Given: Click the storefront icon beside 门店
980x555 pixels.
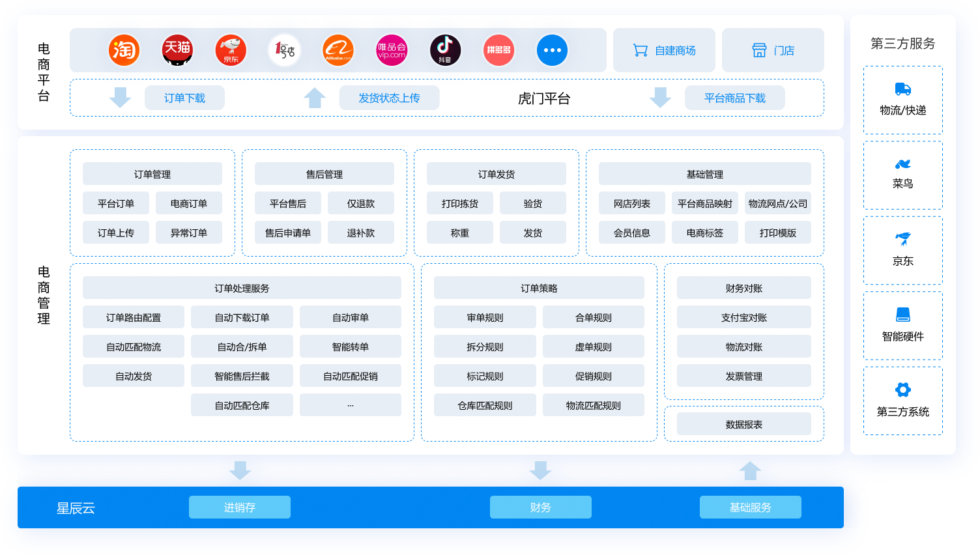Looking at the screenshot, I should [x=759, y=50].
